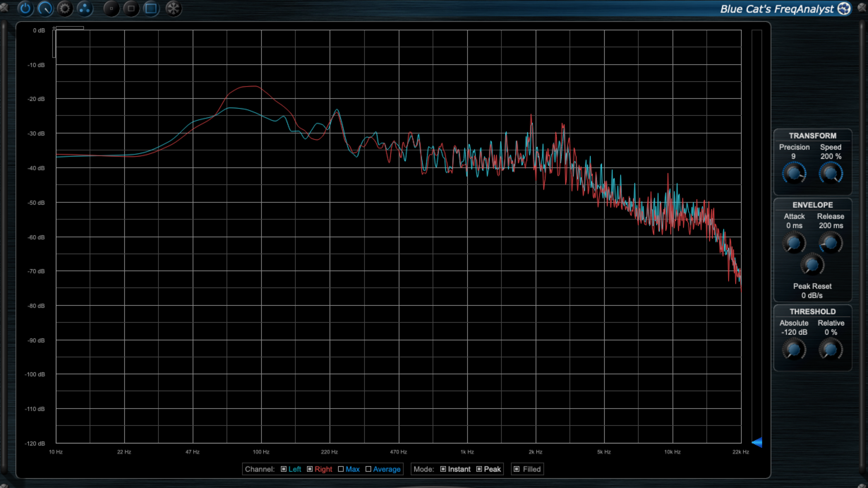Toggle the power bypass button

[25, 8]
